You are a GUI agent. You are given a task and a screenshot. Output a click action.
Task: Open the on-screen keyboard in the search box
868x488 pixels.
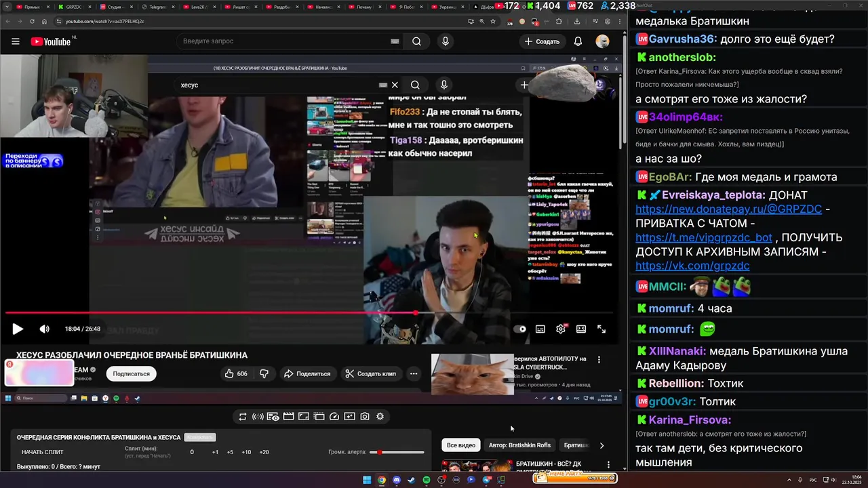tap(395, 41)
